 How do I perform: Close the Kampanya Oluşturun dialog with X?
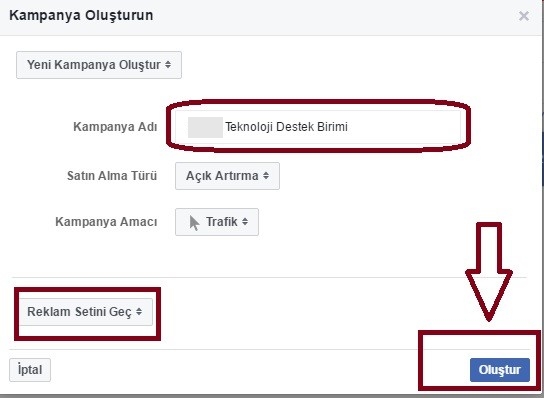pyautogui.click(x=524, y=16)
